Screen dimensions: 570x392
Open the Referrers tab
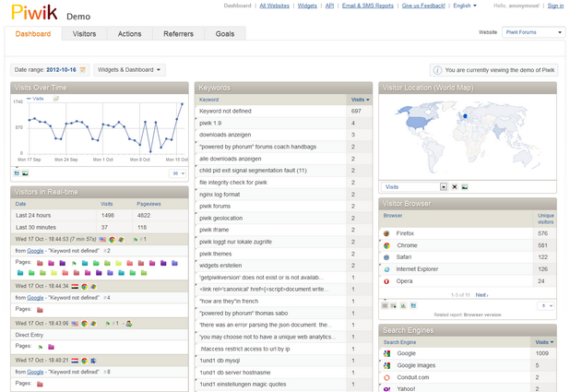179,34
